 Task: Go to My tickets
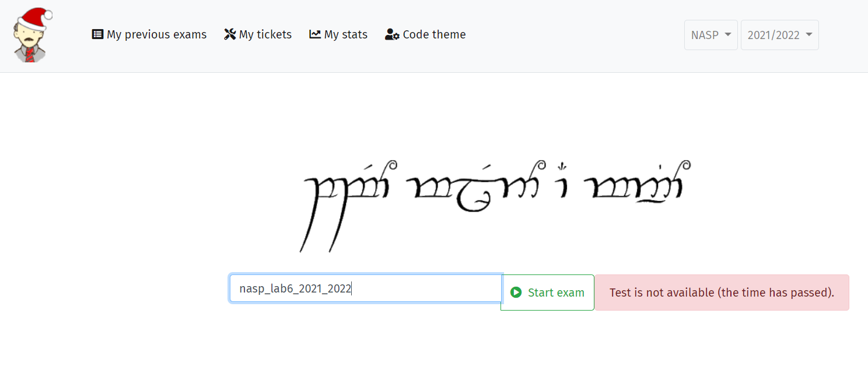coord(258,34)
